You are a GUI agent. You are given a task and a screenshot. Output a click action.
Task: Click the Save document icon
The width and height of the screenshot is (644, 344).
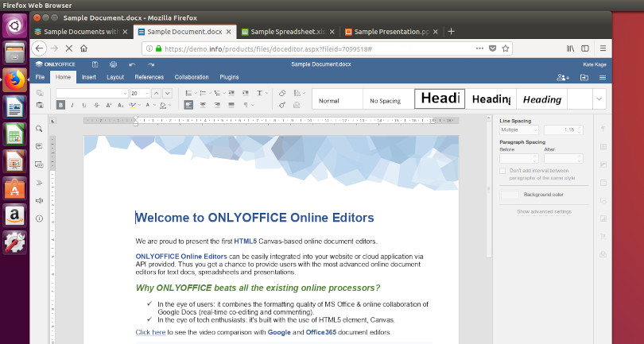[x=95, y=64]
